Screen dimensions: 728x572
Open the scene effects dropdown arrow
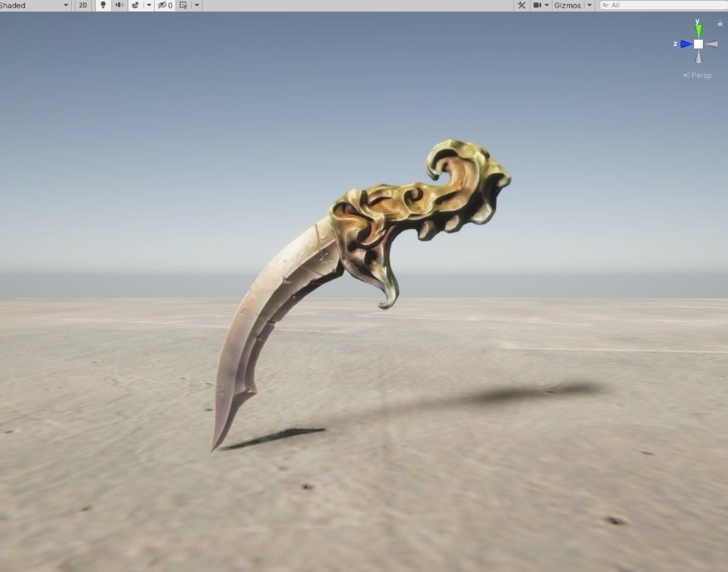149,6
